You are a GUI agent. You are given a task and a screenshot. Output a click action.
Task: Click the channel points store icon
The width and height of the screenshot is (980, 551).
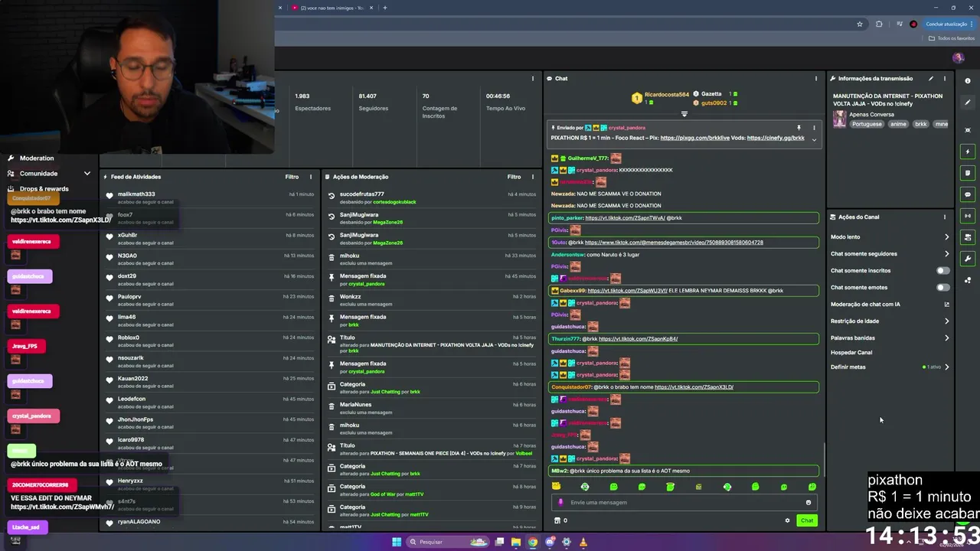click(x=557, y=520)
